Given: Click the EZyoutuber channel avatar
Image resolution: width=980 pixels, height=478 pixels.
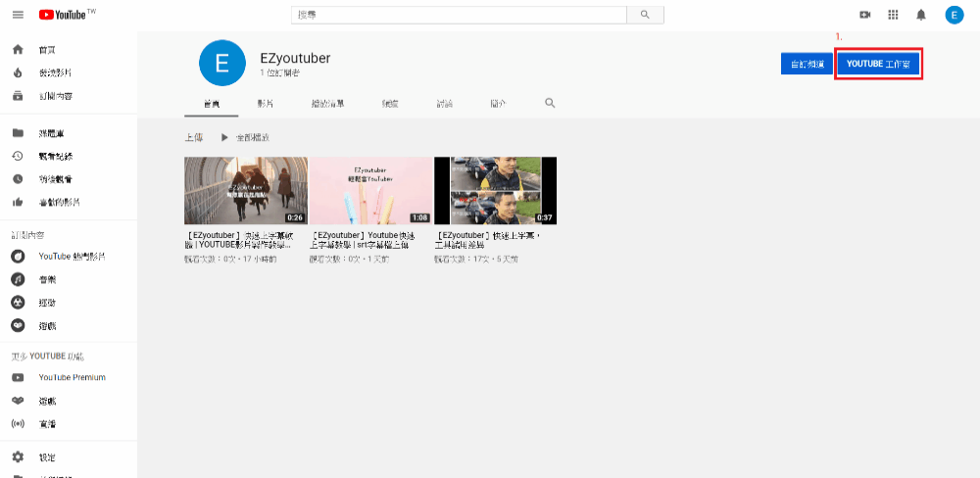Looking at the screenshot, I should click(221, 63).
